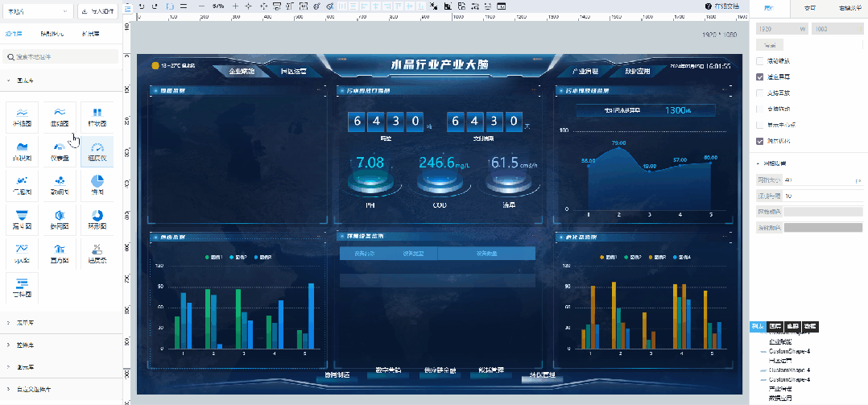Click the Gantt chart (甘特图) component icon
Viewport: 868px width, 405px height.
point(23,287)
